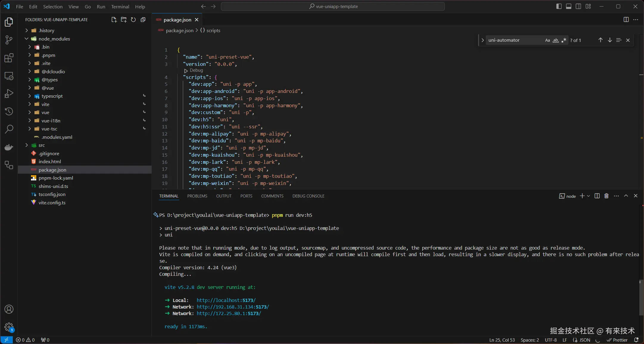Collapse all folders in explorer
644x344 pixels.
(143, 20)
